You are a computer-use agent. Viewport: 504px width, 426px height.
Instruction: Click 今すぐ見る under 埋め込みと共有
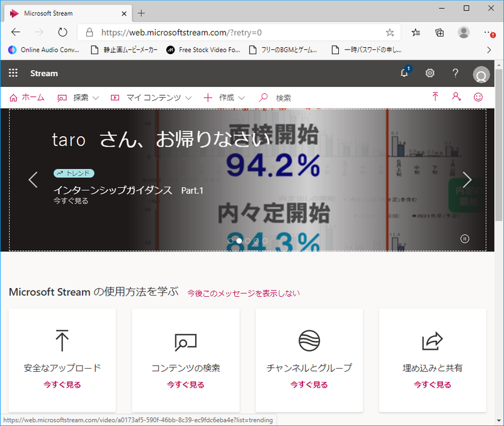432,384
